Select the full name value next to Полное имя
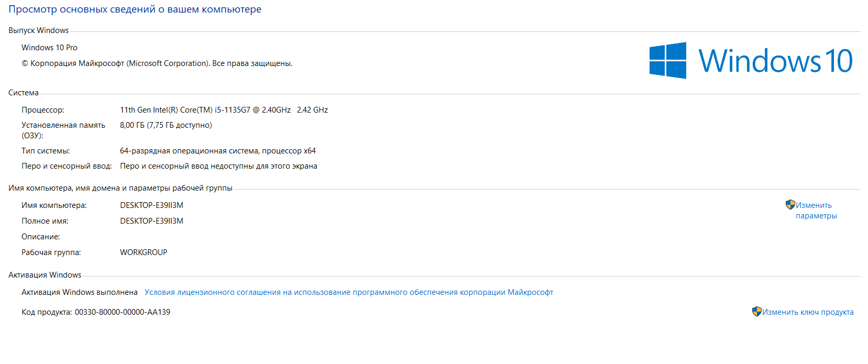868x364 pixels. point(151,221)
